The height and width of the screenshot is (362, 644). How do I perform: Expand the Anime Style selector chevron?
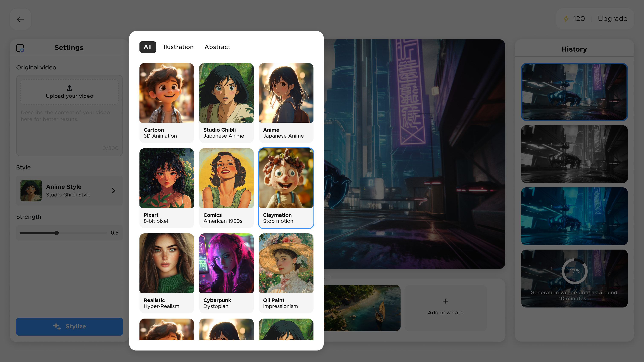coord(113,191)
